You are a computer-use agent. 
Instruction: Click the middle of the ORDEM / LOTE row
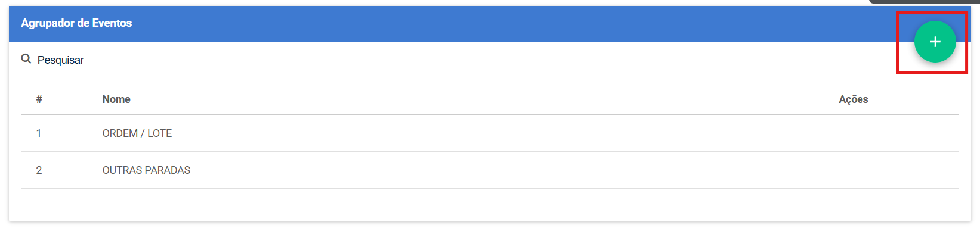click(x=490, y=133)
